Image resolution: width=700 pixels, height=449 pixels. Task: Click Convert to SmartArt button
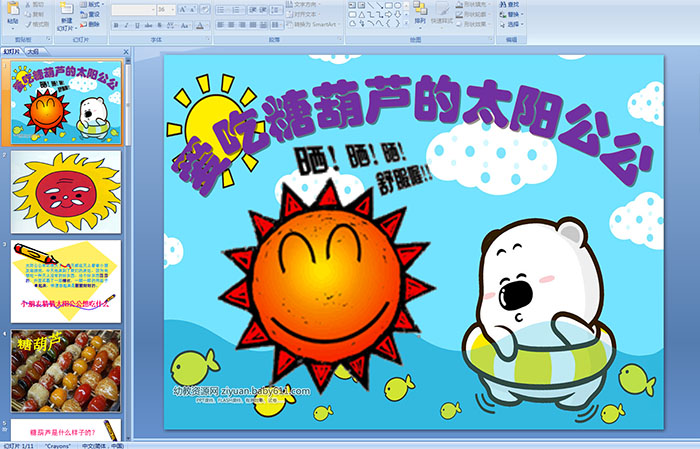coord(314,24)
